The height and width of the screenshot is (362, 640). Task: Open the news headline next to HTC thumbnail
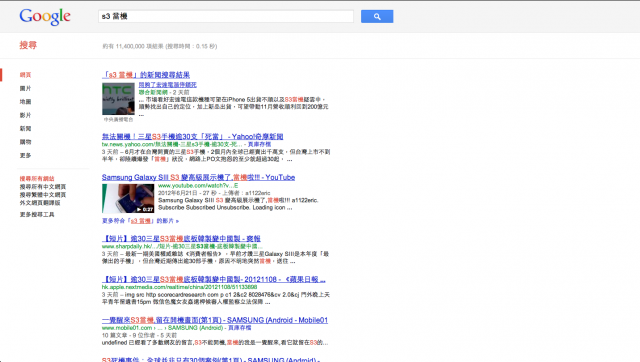point(168,84)
